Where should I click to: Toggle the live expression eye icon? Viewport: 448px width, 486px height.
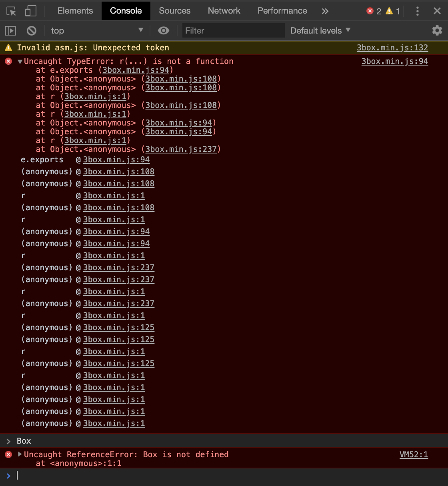point(164,30)
